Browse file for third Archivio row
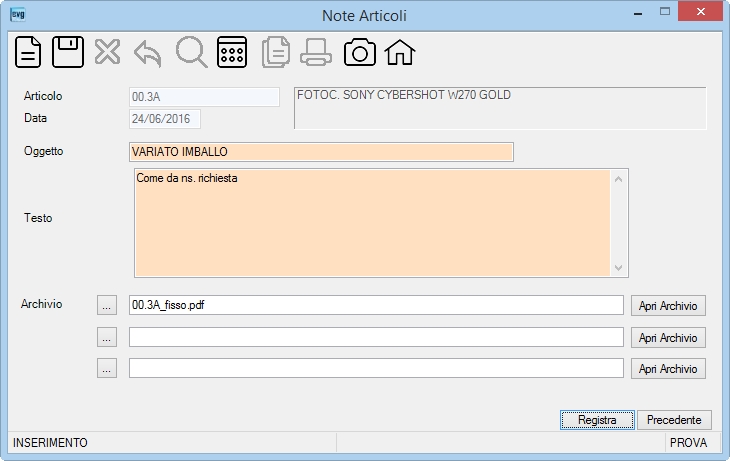This screenshot has height=461, width=730. (107, 368)
